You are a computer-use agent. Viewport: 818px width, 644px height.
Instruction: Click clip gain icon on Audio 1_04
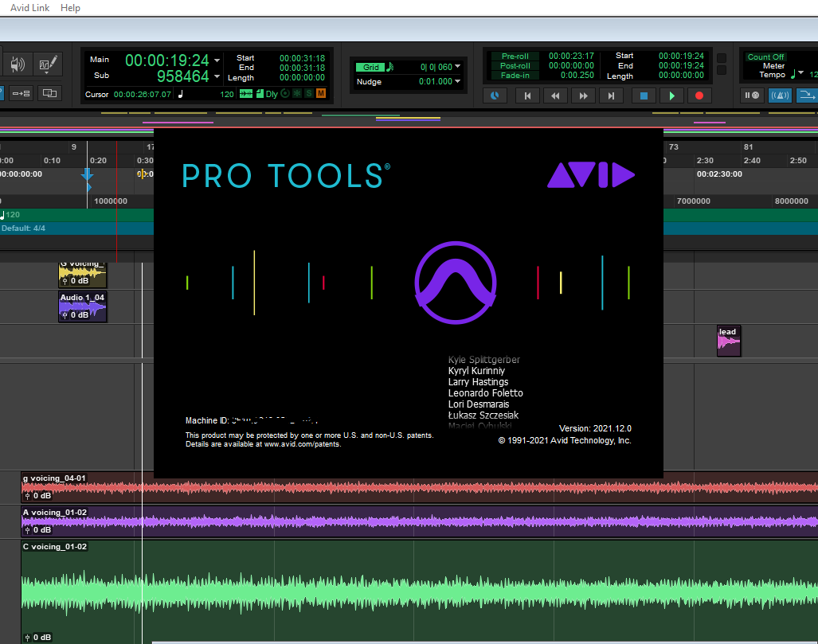(x=65, y=315)
